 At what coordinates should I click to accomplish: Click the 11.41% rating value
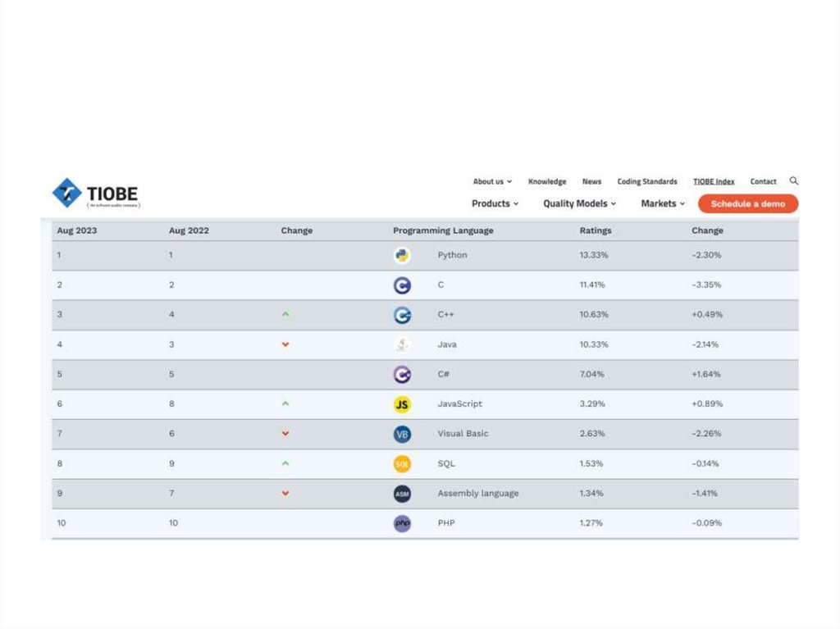coord(592,285)
